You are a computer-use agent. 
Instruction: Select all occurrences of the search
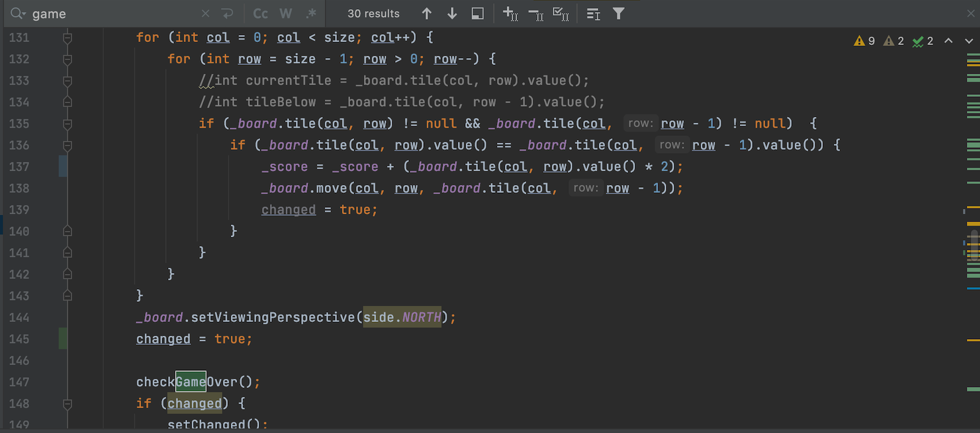coord(561,14)
